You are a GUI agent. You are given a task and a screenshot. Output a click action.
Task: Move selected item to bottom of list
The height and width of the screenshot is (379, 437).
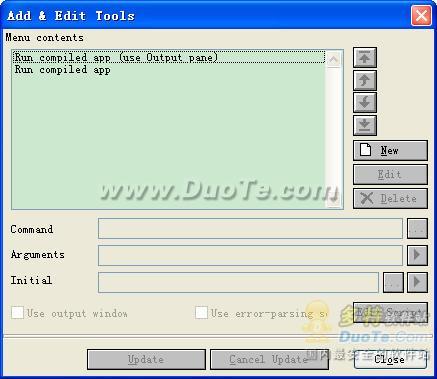click(365, 125)
